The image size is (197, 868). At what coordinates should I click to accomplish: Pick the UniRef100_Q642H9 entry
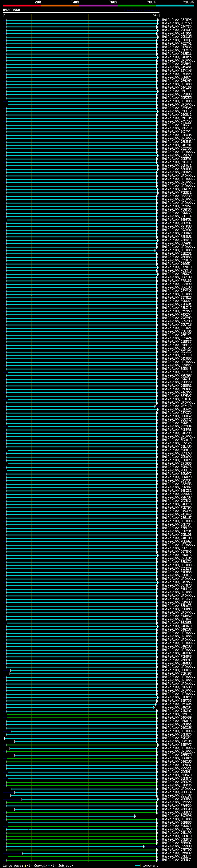(x=176, y=81)
